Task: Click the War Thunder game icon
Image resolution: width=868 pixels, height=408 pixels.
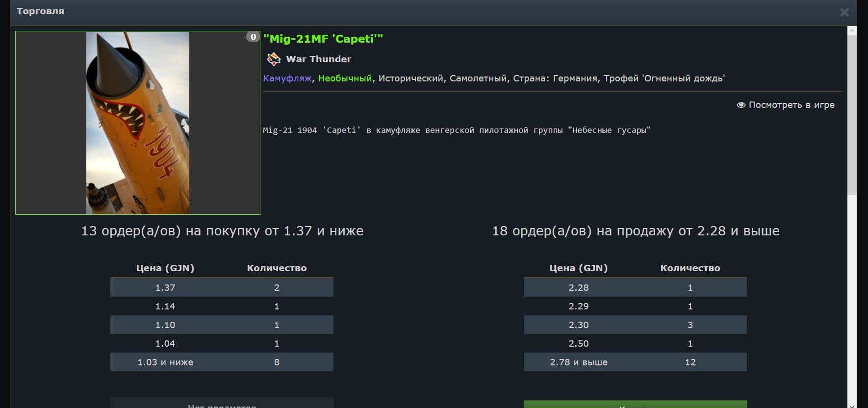Action: point(274,59)
